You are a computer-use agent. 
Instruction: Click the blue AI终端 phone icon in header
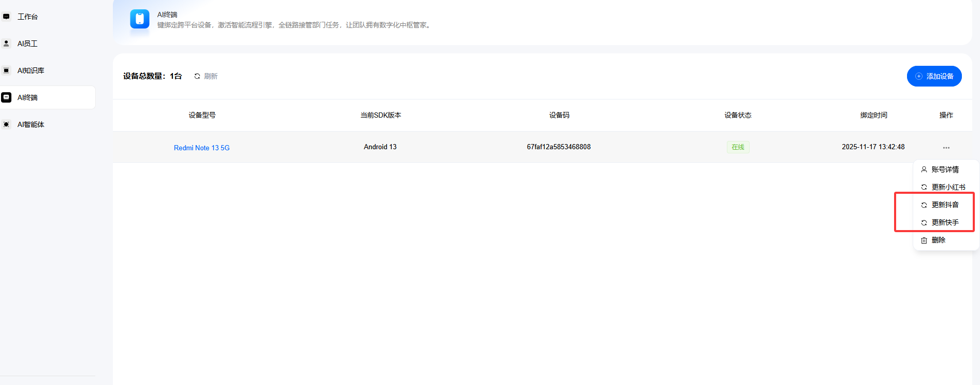point(140,19)
